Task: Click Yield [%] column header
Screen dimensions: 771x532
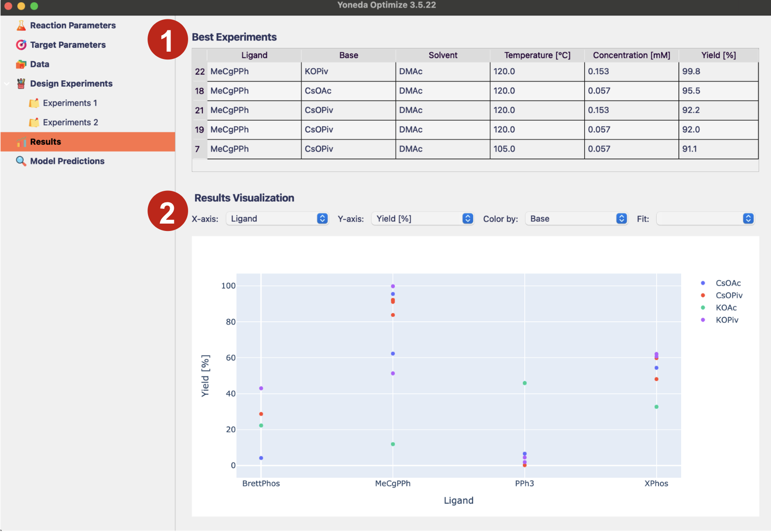Action: [718, 55]
